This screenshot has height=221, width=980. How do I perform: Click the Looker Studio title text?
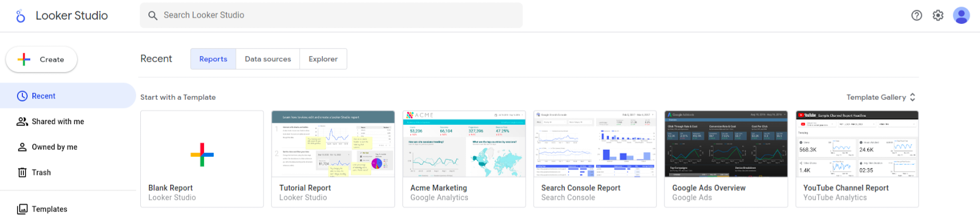(72, 16)
